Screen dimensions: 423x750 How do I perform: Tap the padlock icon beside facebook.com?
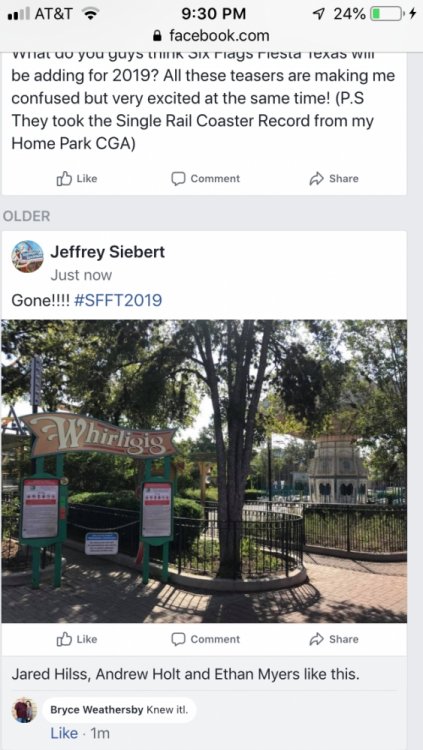pos(156,36)
